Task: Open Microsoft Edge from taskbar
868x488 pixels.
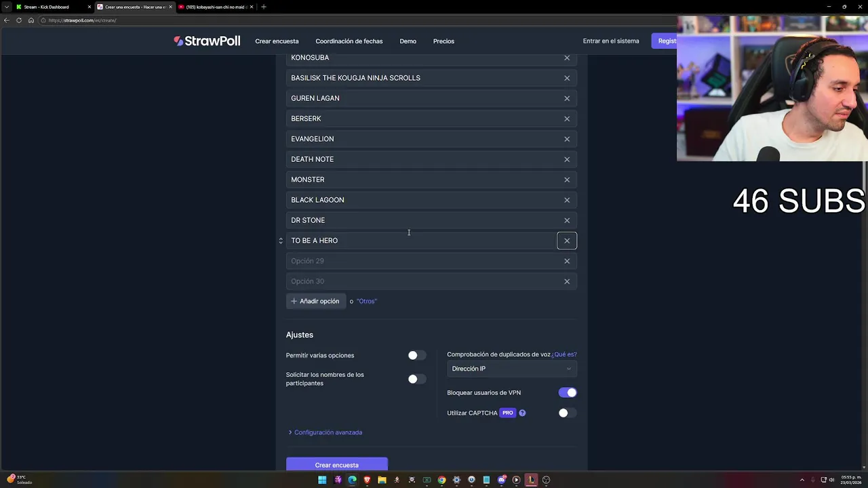Action: [352, 480]
